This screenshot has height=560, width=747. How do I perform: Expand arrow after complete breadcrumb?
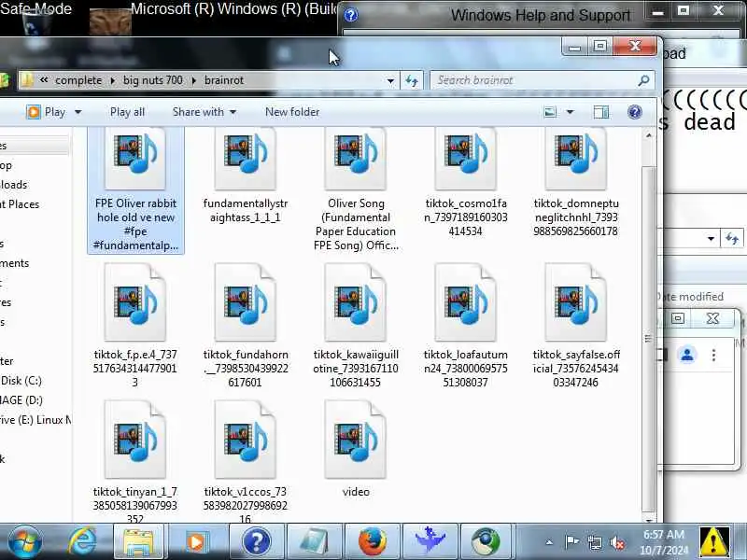click(x=112, y=80)
